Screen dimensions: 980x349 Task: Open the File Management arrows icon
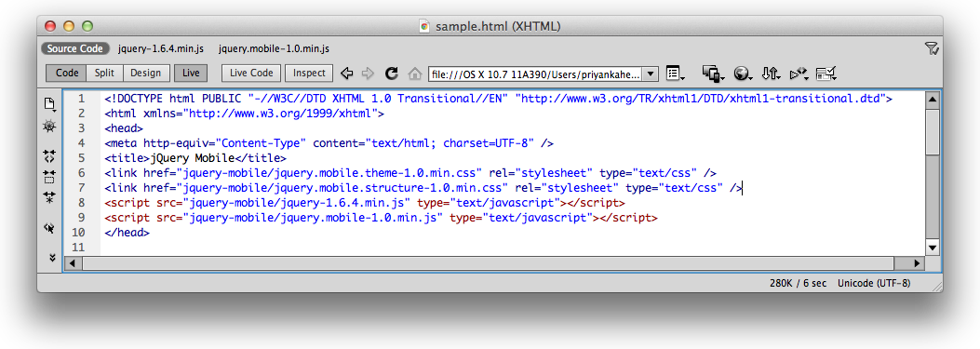771,74
